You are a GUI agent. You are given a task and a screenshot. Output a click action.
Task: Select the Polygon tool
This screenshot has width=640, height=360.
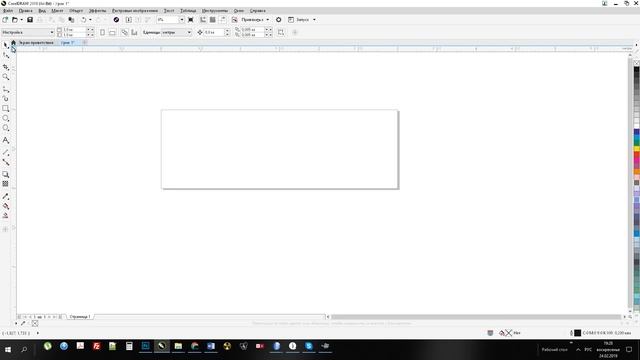6,128
